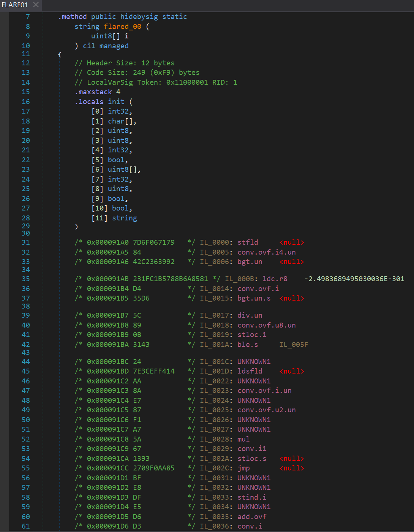
Task: Click the .locals init keyword
Action: click(x=100, y=102)
